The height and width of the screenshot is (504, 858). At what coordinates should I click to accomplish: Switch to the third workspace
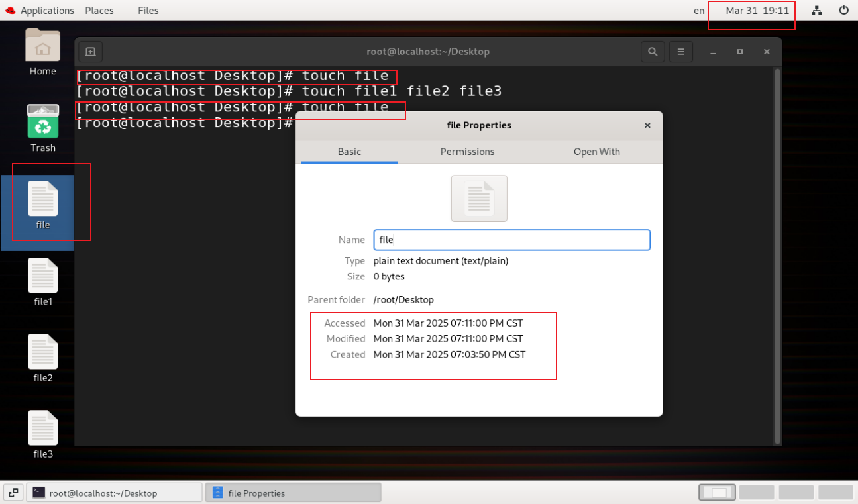pyautogui.click(x=796, y=492)
